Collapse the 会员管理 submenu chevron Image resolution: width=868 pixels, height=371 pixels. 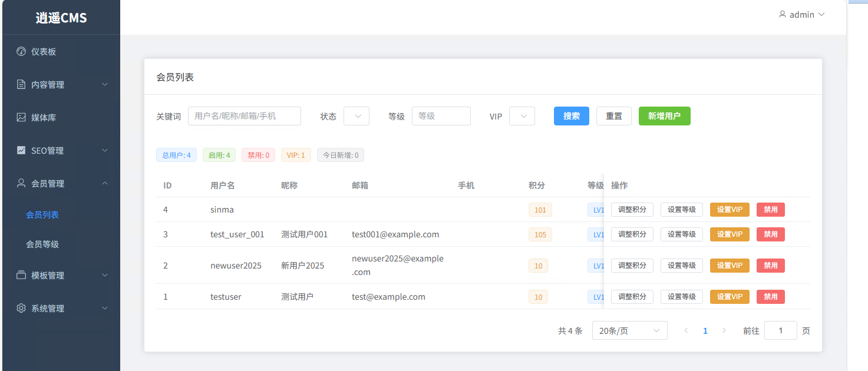click(105, 183)
